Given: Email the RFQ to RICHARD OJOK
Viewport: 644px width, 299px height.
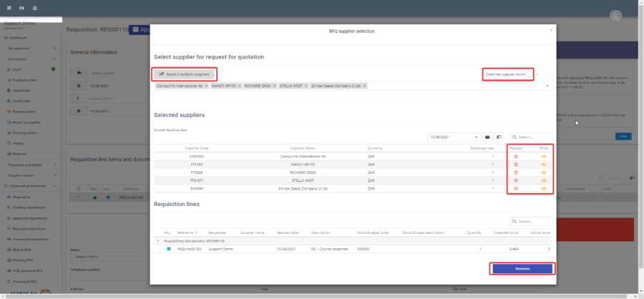Looking at the screenshot, I should [x=543, y=172].
